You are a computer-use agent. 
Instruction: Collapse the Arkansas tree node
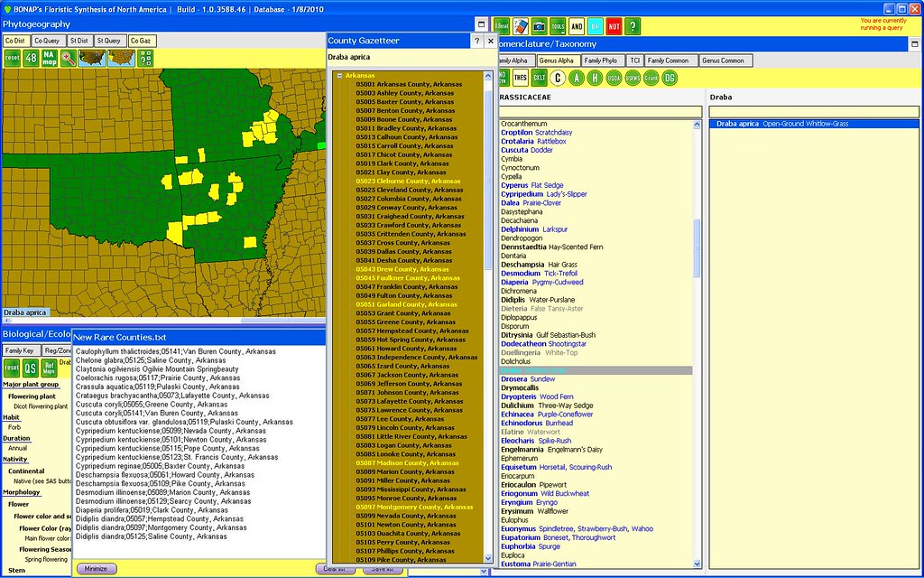coord(339,76)
